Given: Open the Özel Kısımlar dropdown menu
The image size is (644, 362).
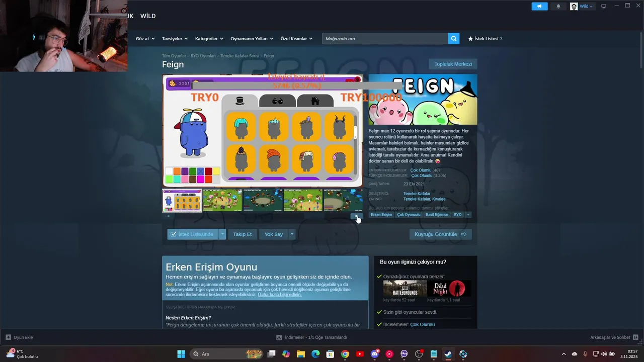Looking at the screenshot, I should coord(296,39).
